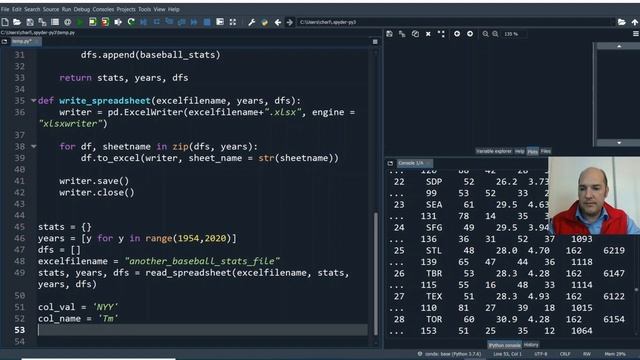Re-run the last script icon
640x360 pixels.
coord(131,22)
